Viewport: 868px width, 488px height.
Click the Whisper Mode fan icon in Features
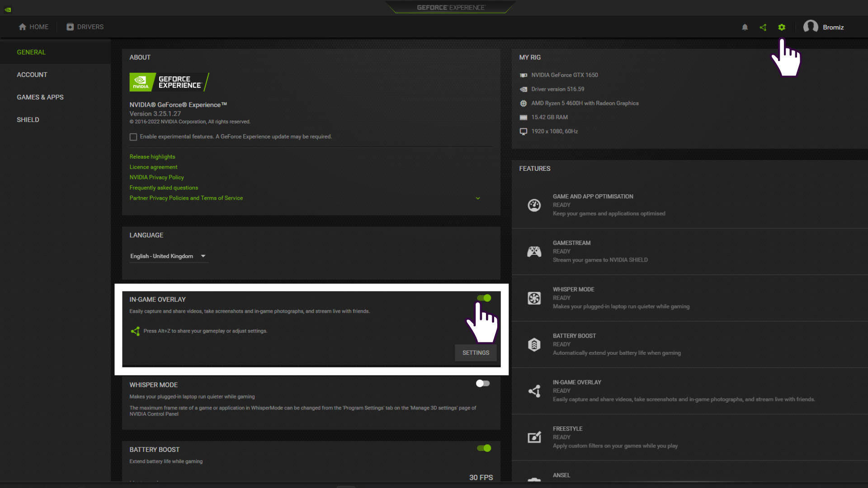coord(534,298)
